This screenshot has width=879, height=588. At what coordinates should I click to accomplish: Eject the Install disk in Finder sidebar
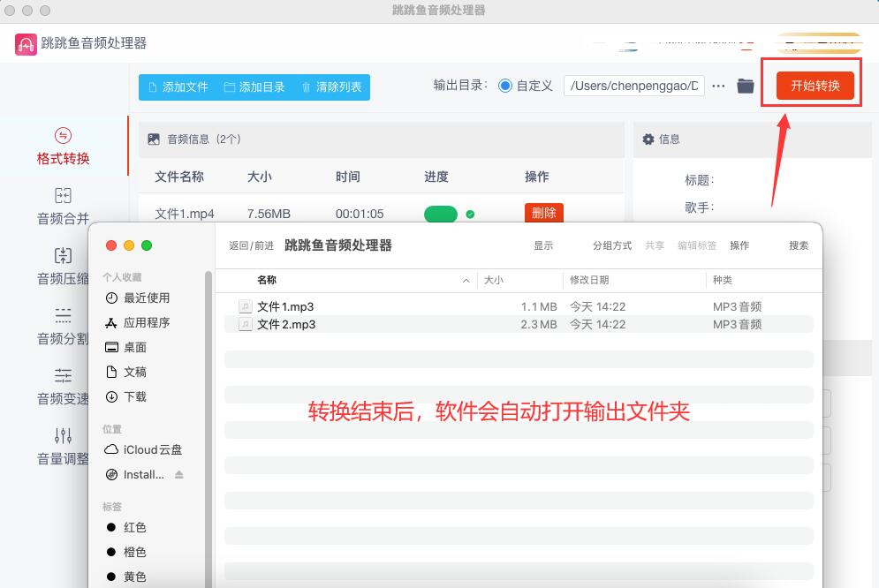[179, 475]
